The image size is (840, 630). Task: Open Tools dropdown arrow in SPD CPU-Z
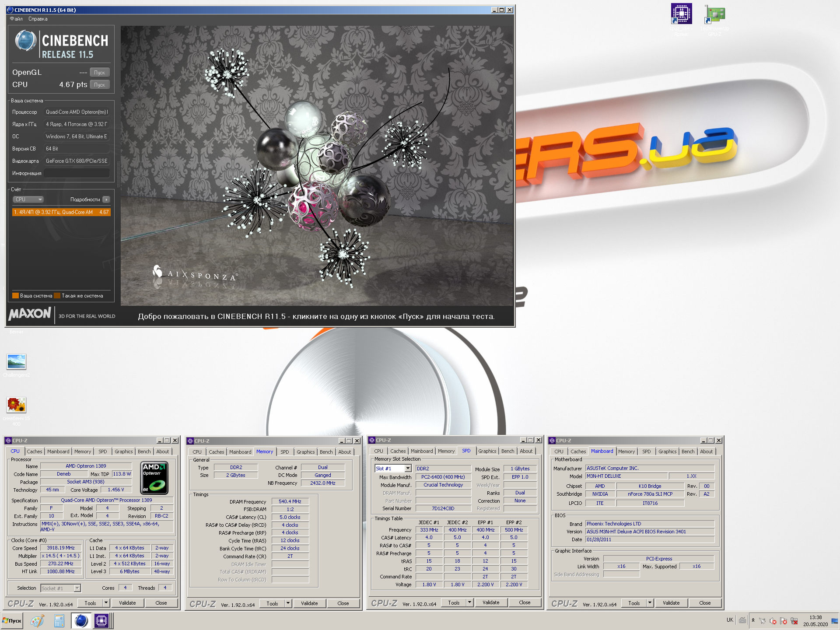[469, 602]
